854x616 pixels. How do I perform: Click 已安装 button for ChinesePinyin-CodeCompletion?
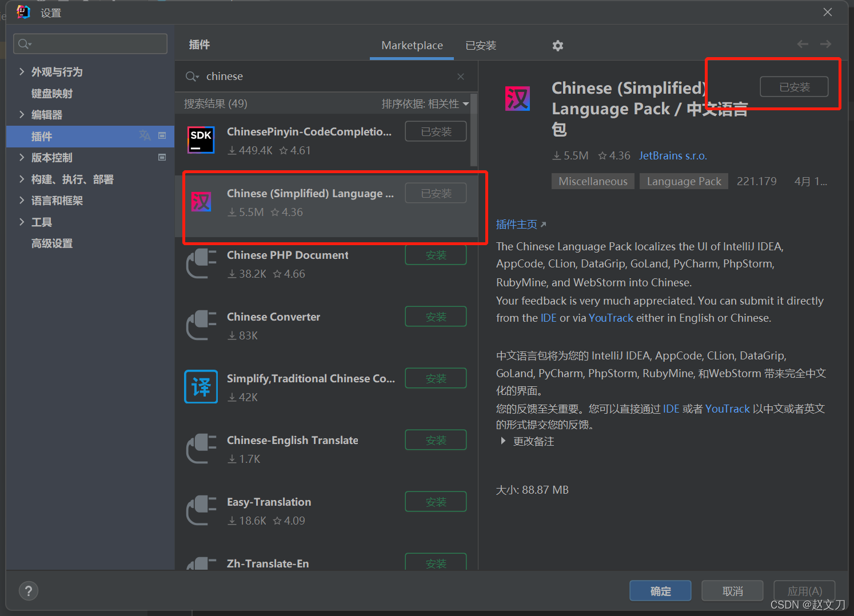point(436,131)
